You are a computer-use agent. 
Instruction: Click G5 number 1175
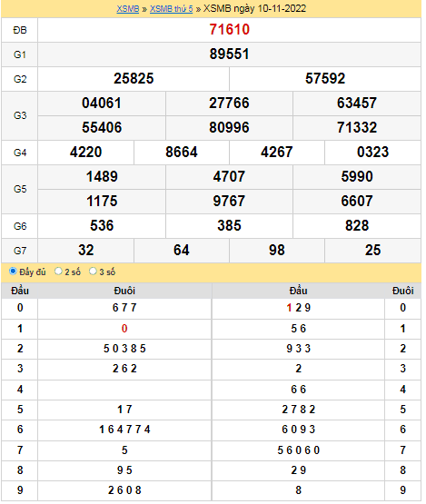click(x=102, y=202)
